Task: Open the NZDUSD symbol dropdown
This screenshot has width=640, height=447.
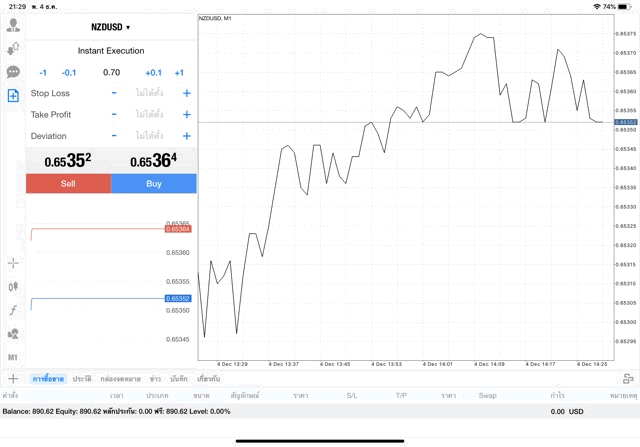Action: coord(111,27)
